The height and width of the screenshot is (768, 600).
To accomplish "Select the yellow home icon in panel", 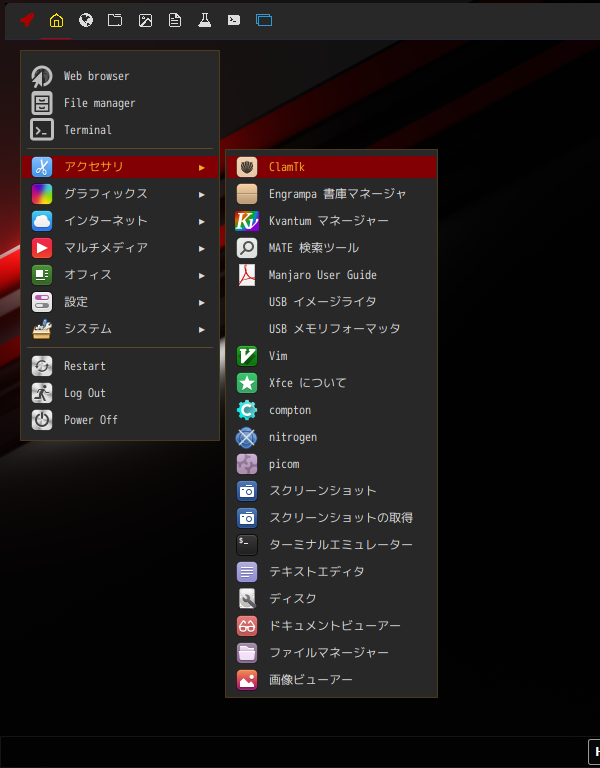I will pyautogui.click(x=56, y=20).
